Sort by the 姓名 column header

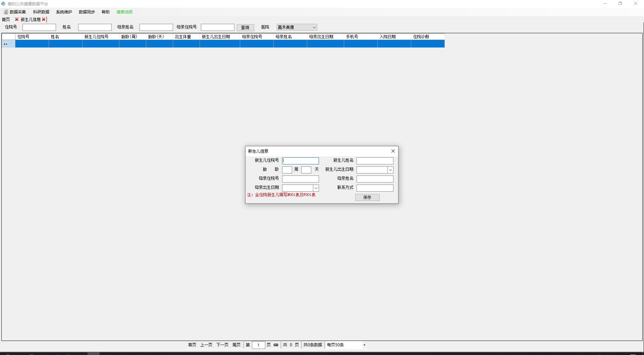[x=65, y=37]
